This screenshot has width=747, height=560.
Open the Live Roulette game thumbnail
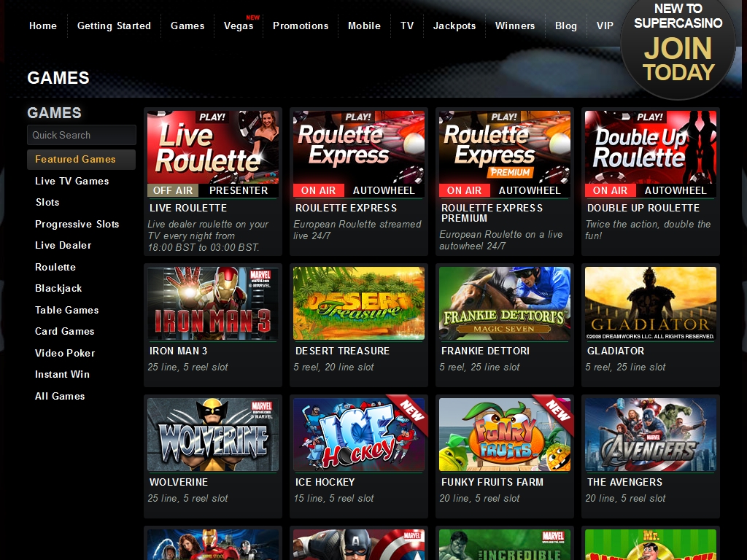212,154
